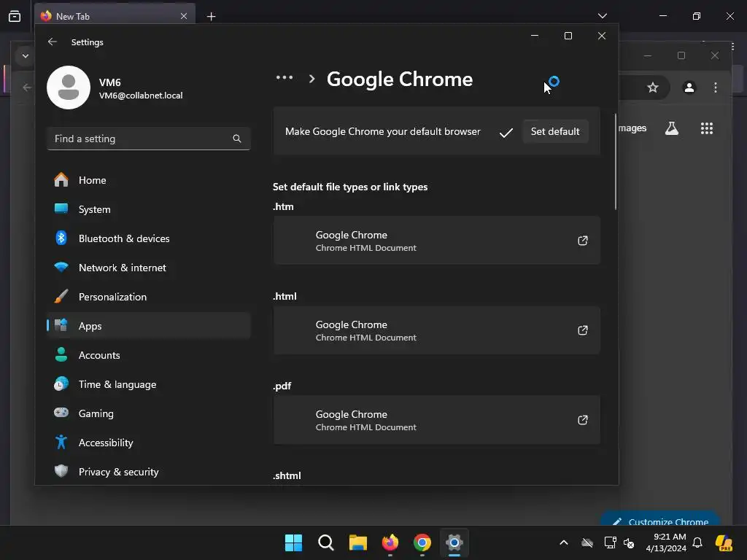Open Accessibility settings
The image size is (747, 560).
149,443
